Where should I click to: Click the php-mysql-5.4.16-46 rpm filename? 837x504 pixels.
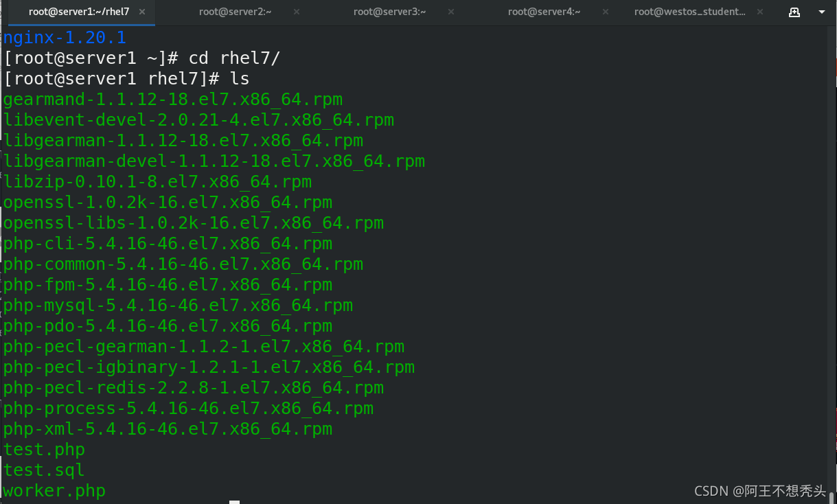tap(178, 306)
